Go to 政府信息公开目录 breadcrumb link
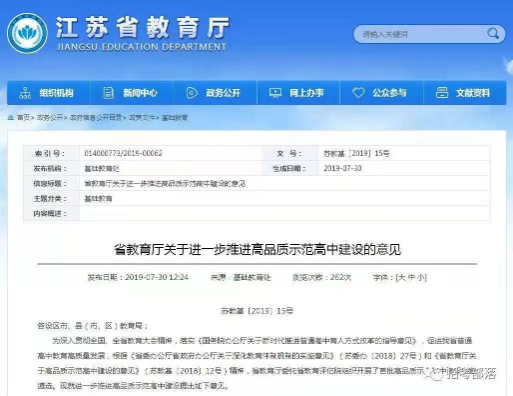513x396 pixels. (x=96, y=117)
